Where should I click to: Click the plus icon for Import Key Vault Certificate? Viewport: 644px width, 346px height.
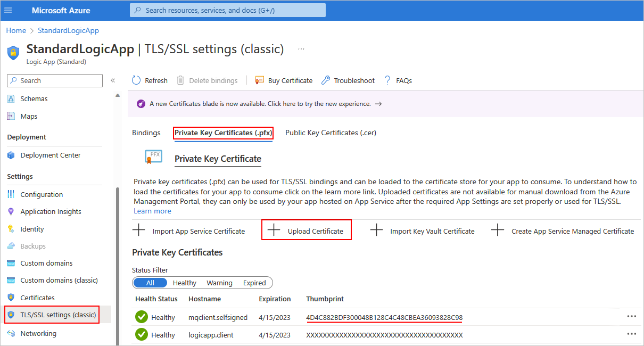(376, 230)
